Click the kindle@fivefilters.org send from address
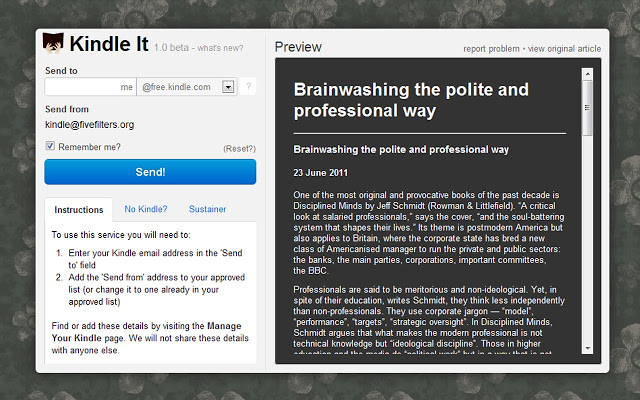Viewport: 640px width, 400px height. [x=89, y=125]
